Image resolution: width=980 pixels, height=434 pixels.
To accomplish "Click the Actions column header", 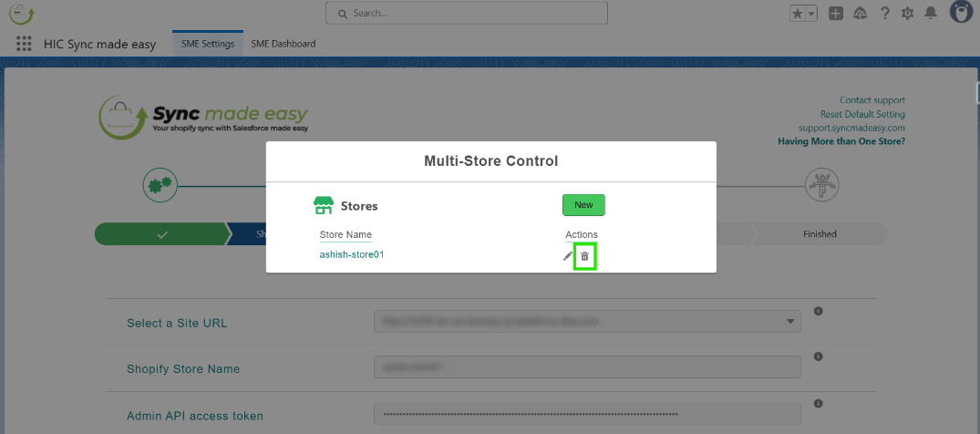I will tap(582, 234).
